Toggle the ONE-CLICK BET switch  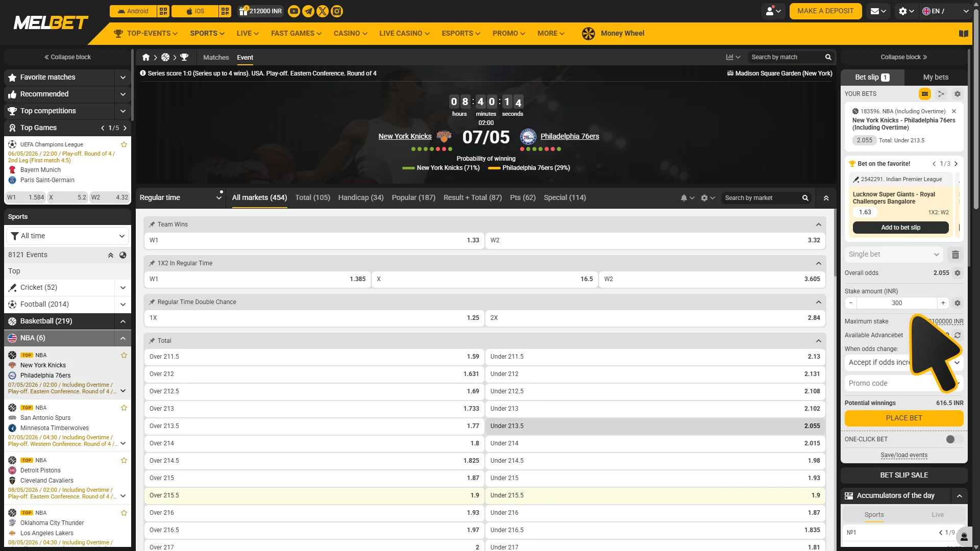954,439
